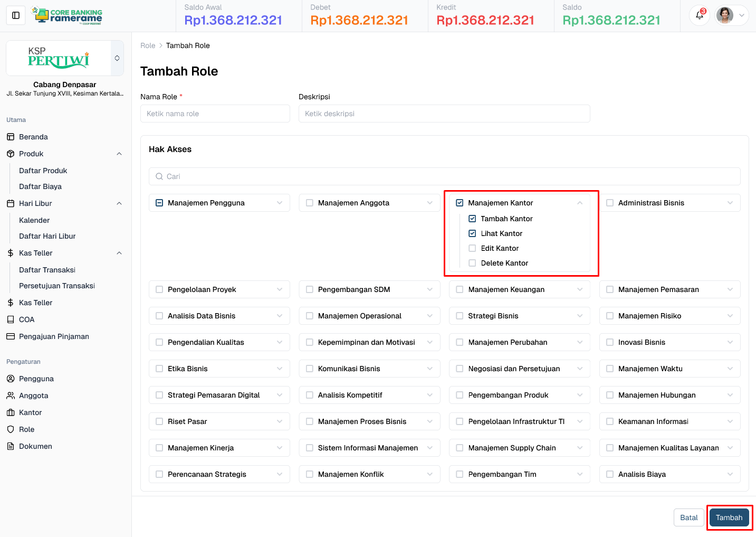Open the KSP Pertiwi branch switcher
The image size is (756, 537).
(x=117, y=58)
